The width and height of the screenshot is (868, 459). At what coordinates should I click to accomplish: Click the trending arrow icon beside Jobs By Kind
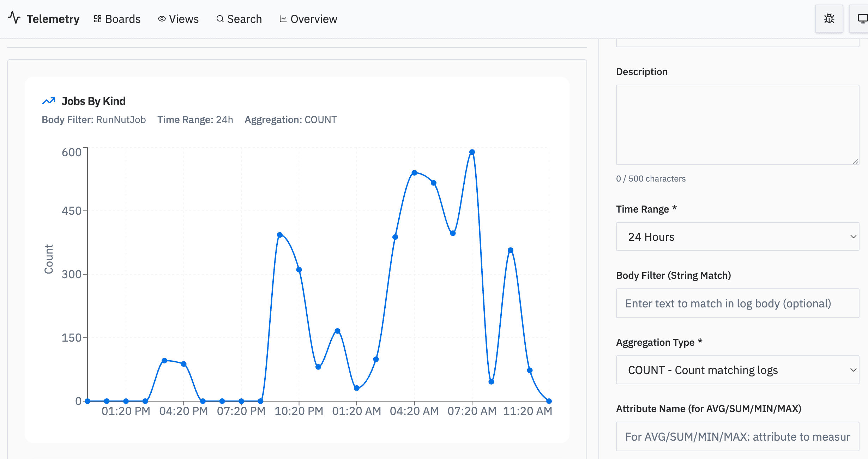(49, 101)
